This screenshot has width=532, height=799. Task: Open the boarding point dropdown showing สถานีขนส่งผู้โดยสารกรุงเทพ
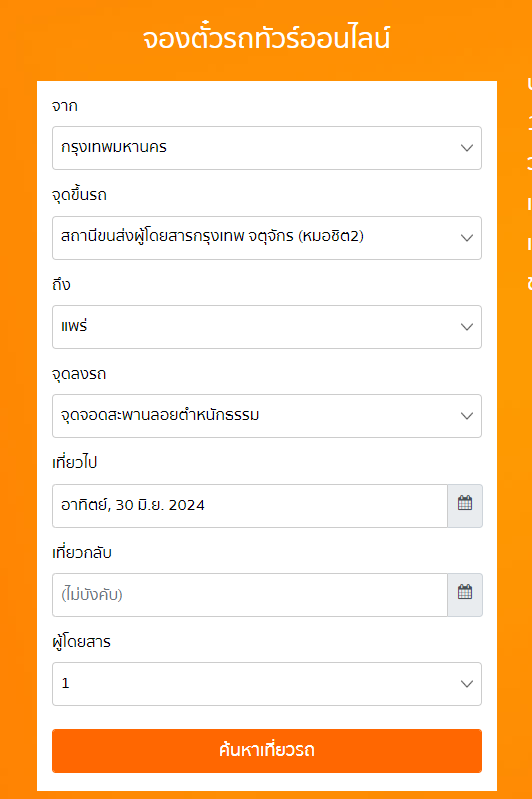(267, 238)
